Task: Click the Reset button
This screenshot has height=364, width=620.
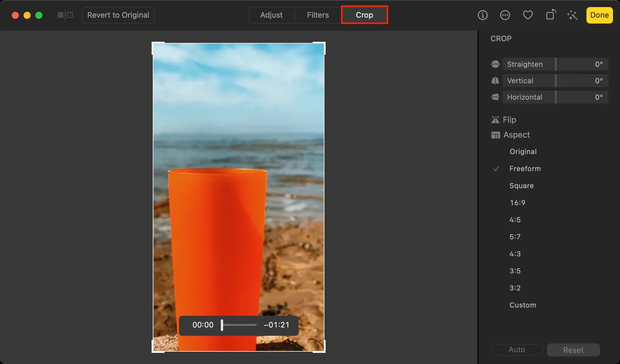Action: tap(573, 350)
